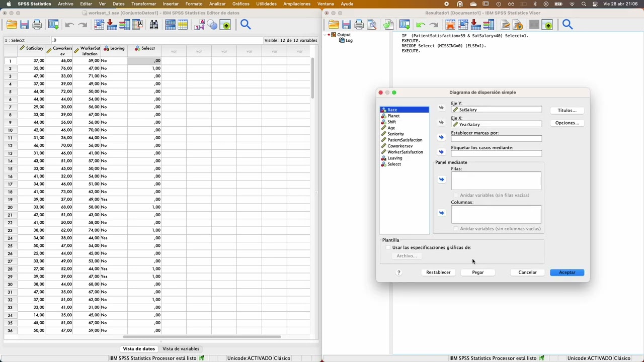The image size is (644, 362).
Task: Open Opciones... settings
Action: tap(567, 123)
